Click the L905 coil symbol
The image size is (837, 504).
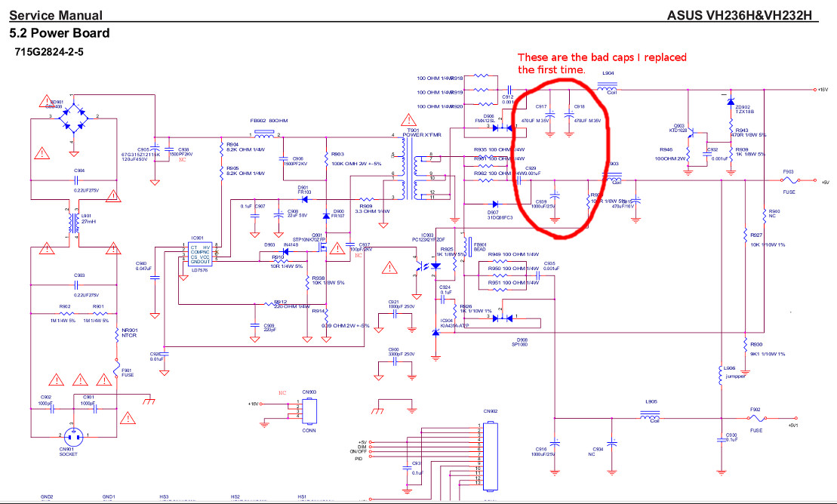coord(650,416)
